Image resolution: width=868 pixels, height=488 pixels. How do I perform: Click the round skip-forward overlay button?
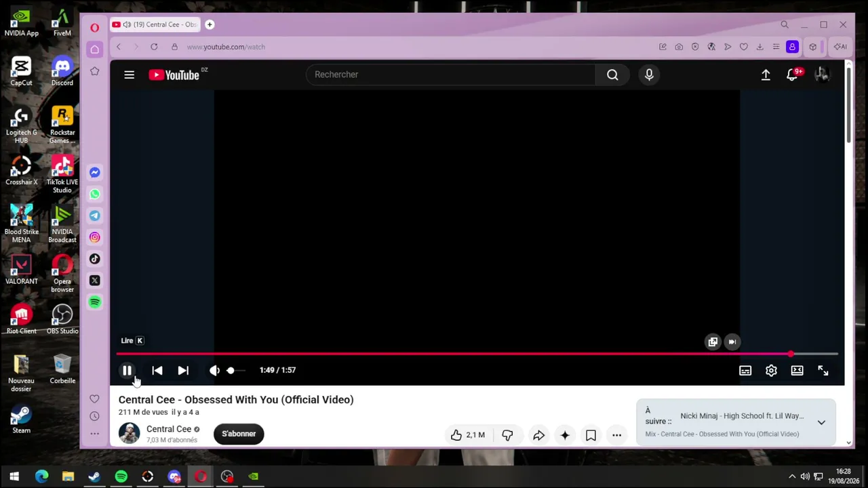click(x=732, y=342)
